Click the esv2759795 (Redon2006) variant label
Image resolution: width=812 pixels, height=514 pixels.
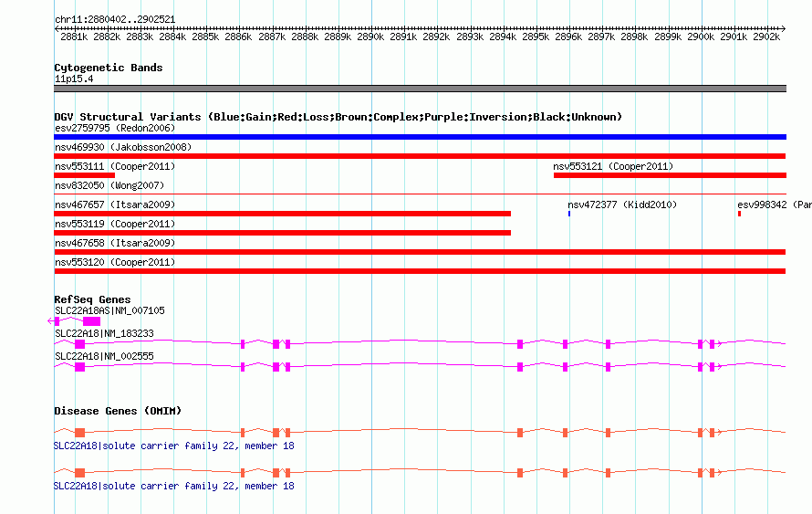tap(115, 128)
